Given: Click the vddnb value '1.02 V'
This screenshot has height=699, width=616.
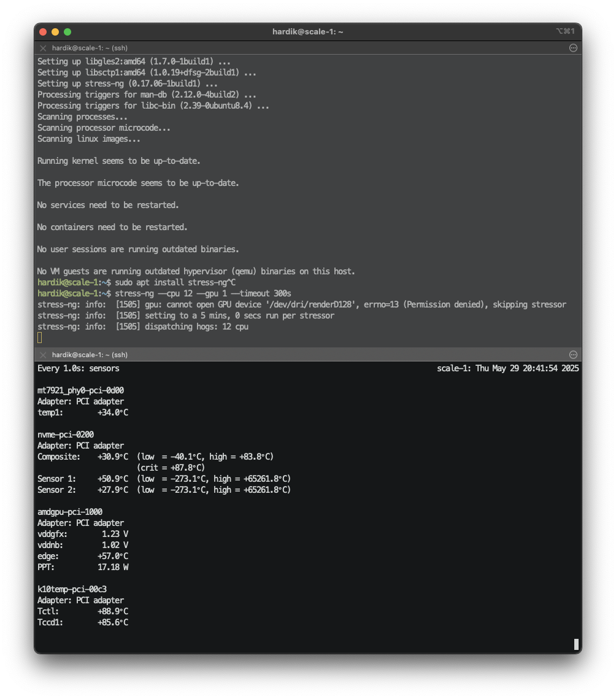Looking at the screenshot, I should (115, 545).
